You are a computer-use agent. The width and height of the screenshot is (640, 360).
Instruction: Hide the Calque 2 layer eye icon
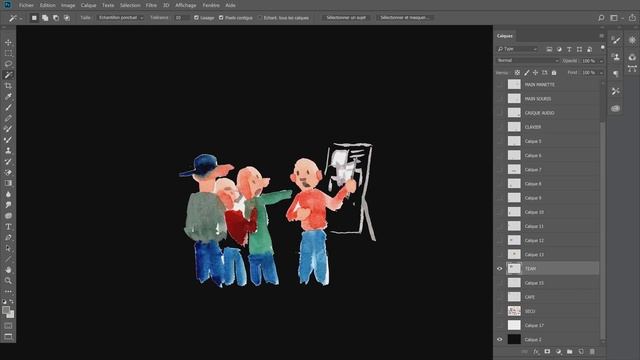tap(500, 340)
